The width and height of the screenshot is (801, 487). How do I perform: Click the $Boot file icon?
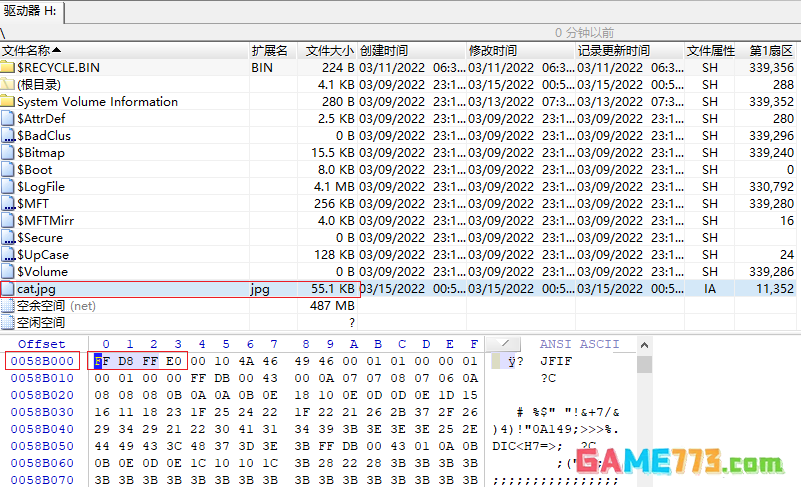click(x=8, y=170)
